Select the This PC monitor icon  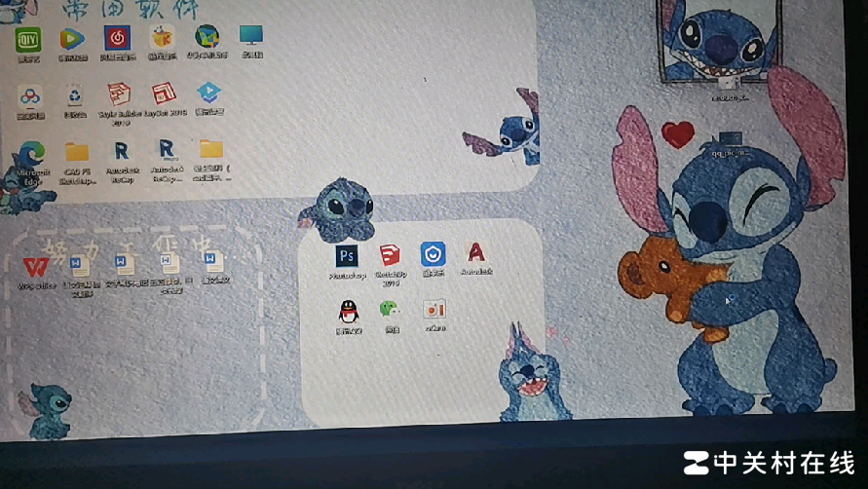[251, 37]
